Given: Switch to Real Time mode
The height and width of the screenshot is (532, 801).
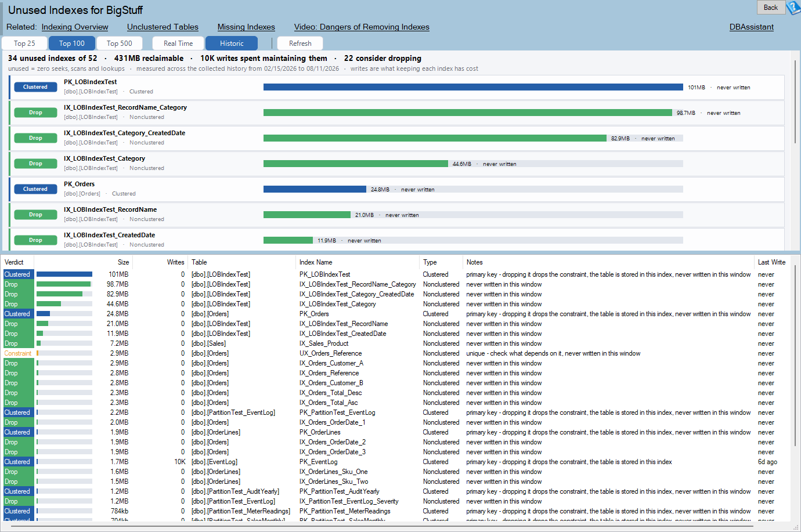Looking at the screenshot, I should 178,44.
